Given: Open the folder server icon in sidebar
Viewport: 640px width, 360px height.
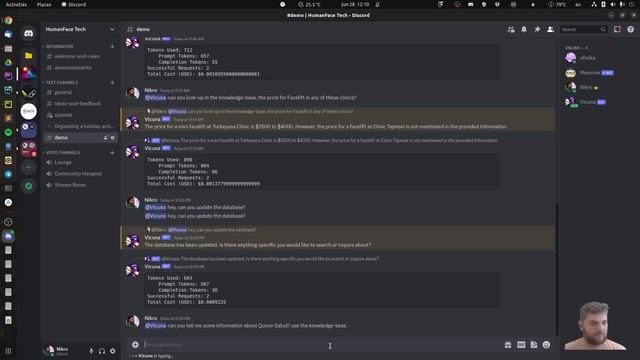Looking at the screenshot, I should coord(29,56).
